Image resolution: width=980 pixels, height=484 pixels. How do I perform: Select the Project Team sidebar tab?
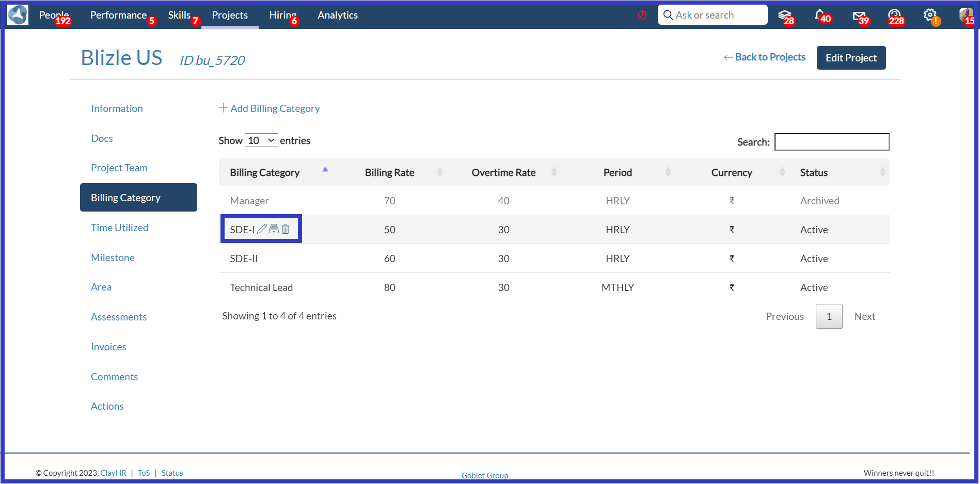(x=119, y=168)
